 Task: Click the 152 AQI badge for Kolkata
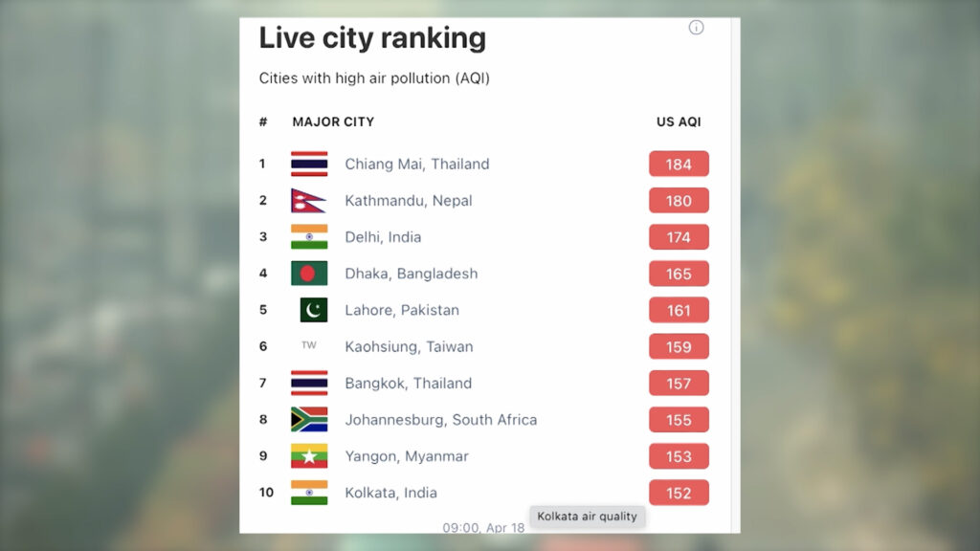[x=679, y=493]
